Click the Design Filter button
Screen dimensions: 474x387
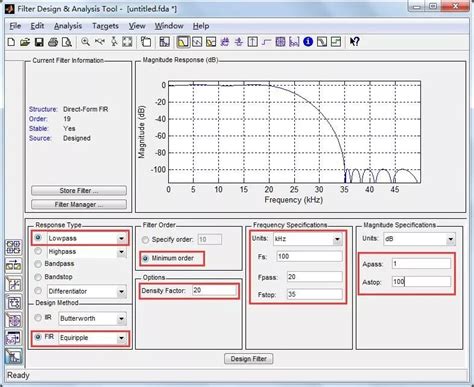pos(248,359)
